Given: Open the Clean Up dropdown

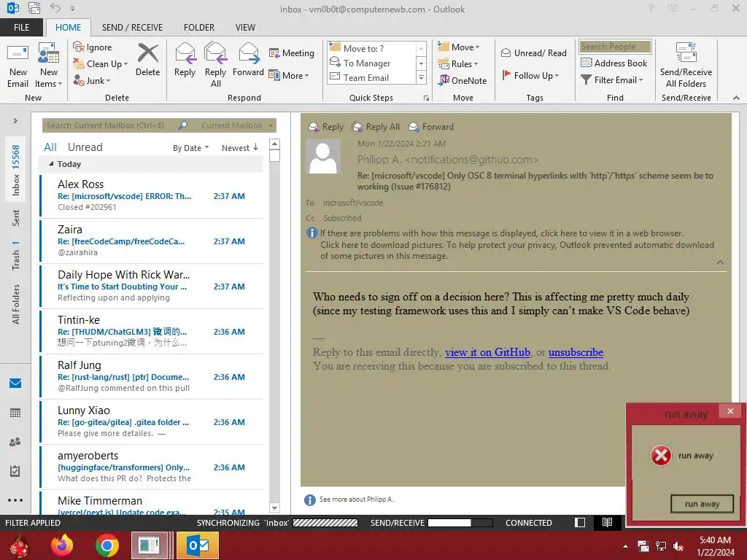Looking at the screenshot, I should 101,64.
